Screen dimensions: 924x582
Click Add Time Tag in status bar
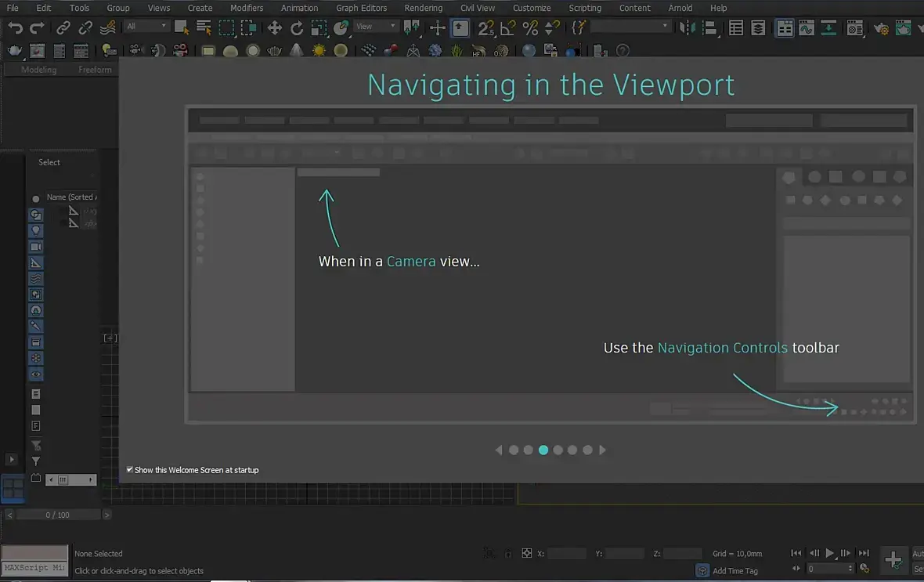pyautogui.click(x=735, y=570)
